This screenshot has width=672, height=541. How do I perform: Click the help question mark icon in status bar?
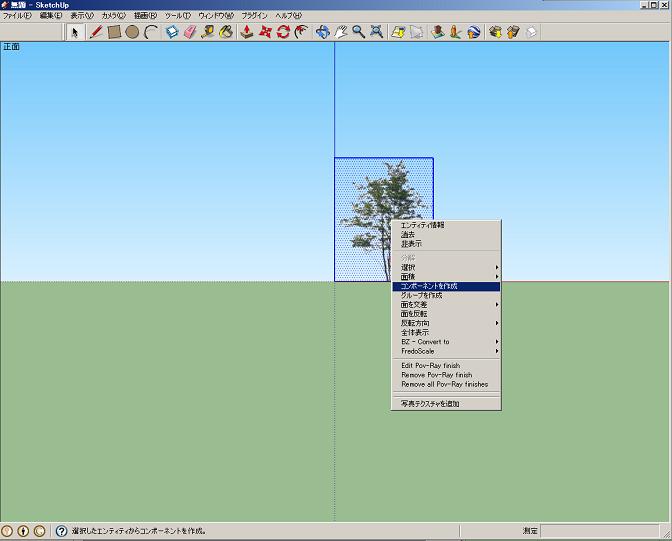61,531
